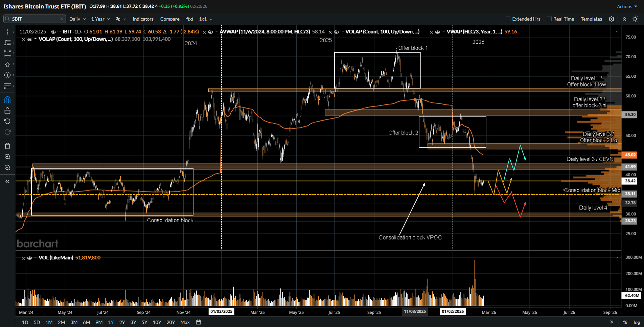Expand the line tool options arrow
644x327 pixels.
[x=14, y=32]
